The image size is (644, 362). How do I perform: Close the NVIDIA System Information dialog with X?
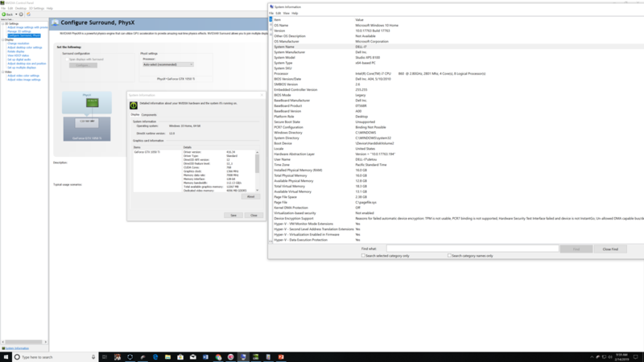pyautogui.click(x=262, y=95)
